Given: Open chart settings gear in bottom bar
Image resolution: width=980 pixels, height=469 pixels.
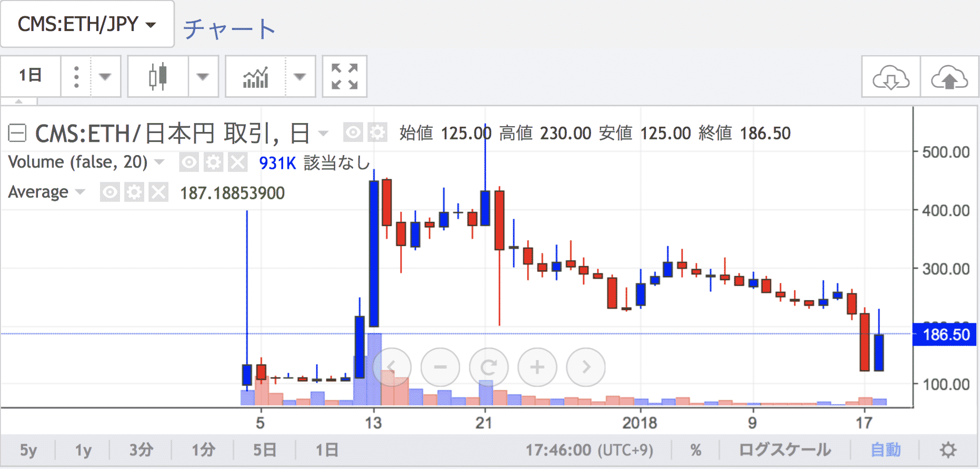Looking at the screenshot, I should tap(948, 451).
